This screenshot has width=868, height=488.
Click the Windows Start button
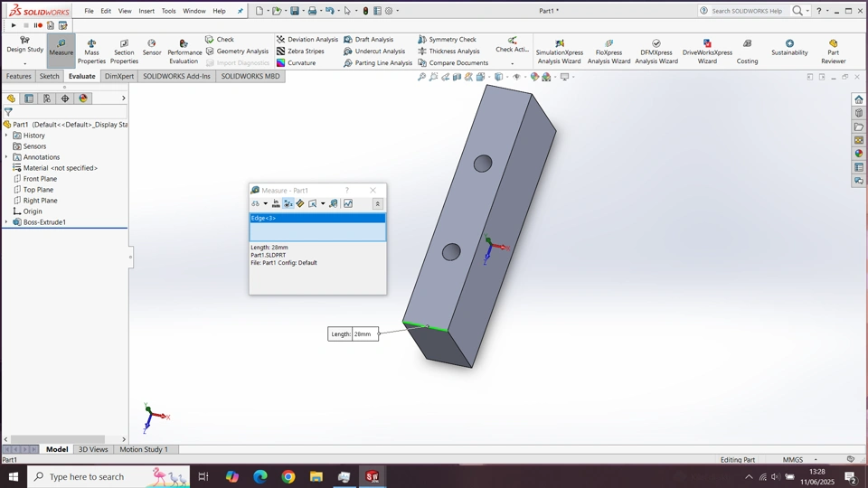(x=14, y=476)
